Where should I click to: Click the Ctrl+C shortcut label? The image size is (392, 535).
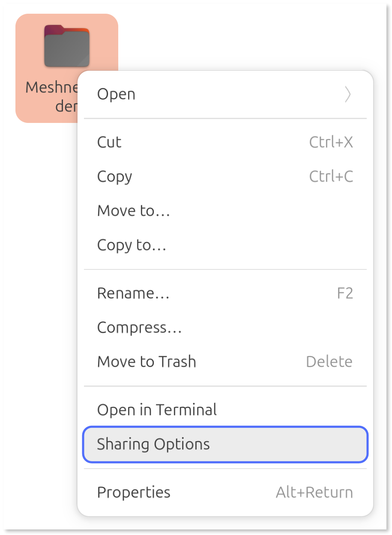(331, 176)
